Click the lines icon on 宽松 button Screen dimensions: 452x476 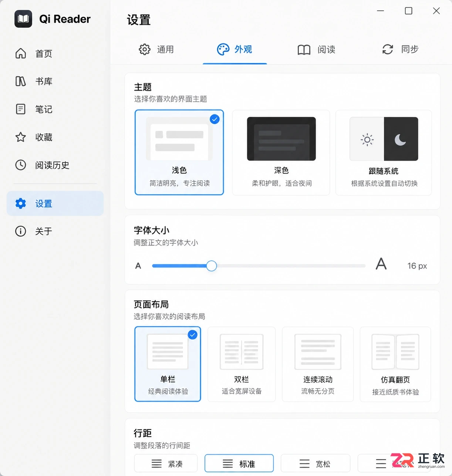[x=304, y=464]
